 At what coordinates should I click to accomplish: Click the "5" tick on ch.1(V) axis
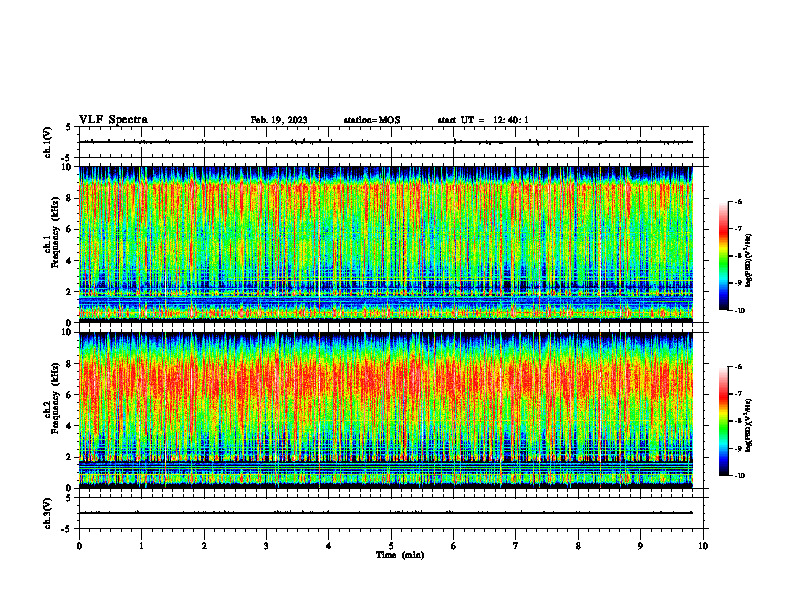click(x=69, y=127)
